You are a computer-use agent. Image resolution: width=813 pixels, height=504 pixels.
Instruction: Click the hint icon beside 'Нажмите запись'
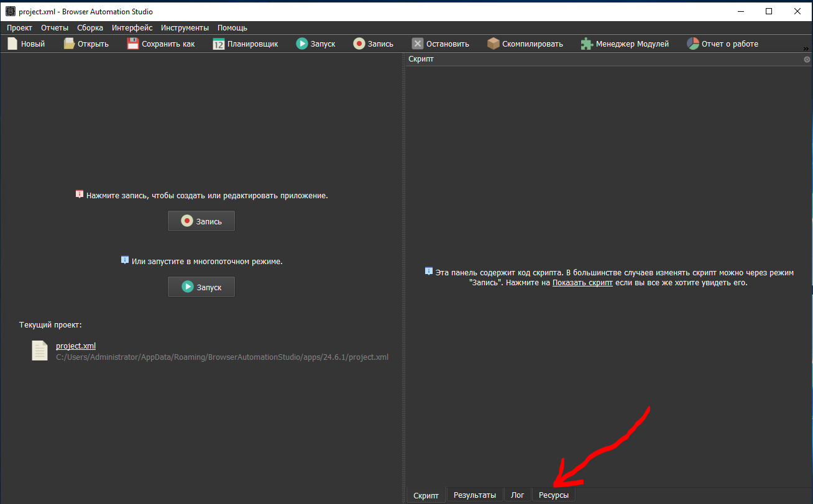point(79,194)
